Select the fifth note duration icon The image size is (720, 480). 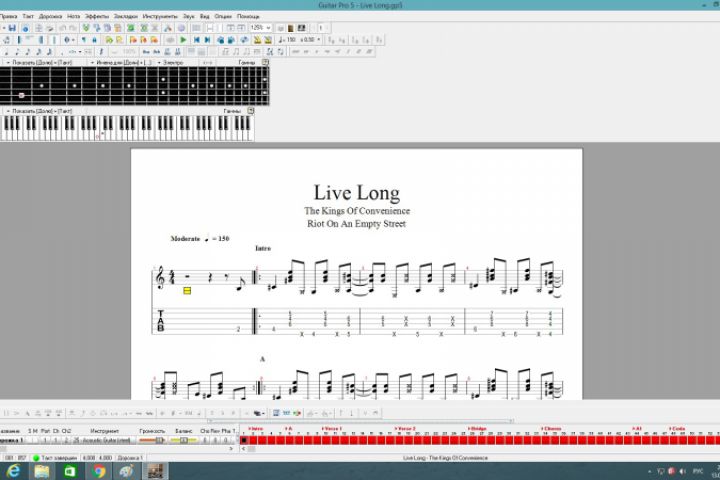tap(49, 52)
